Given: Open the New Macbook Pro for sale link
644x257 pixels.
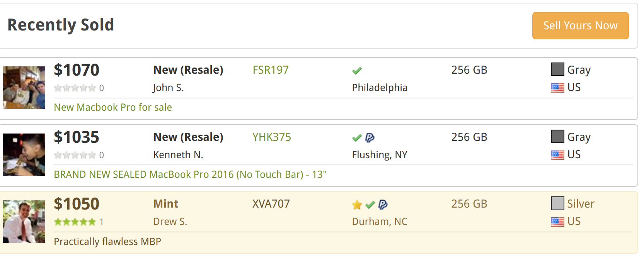Looking at the screenshot, I should [x=113, y=107].
